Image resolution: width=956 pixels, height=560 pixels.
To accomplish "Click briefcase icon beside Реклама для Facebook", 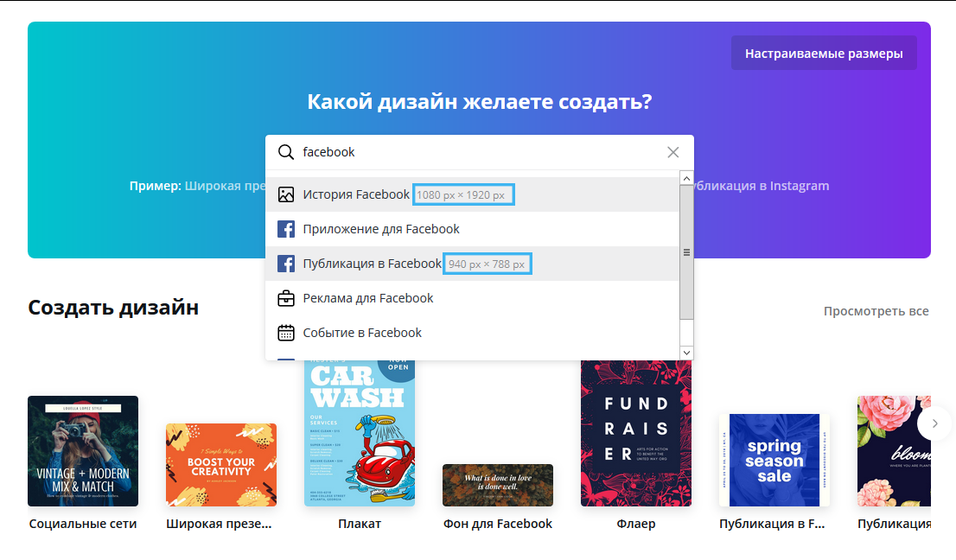I will click(286, 298).
